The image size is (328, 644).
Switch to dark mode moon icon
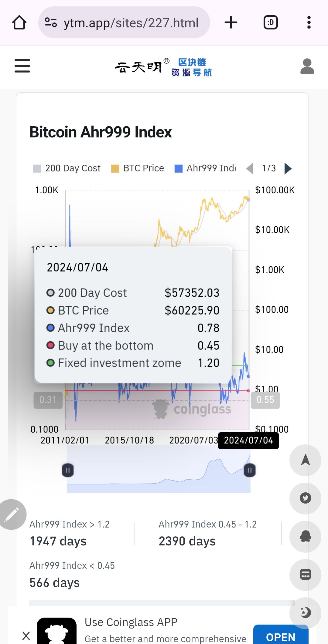305,612
